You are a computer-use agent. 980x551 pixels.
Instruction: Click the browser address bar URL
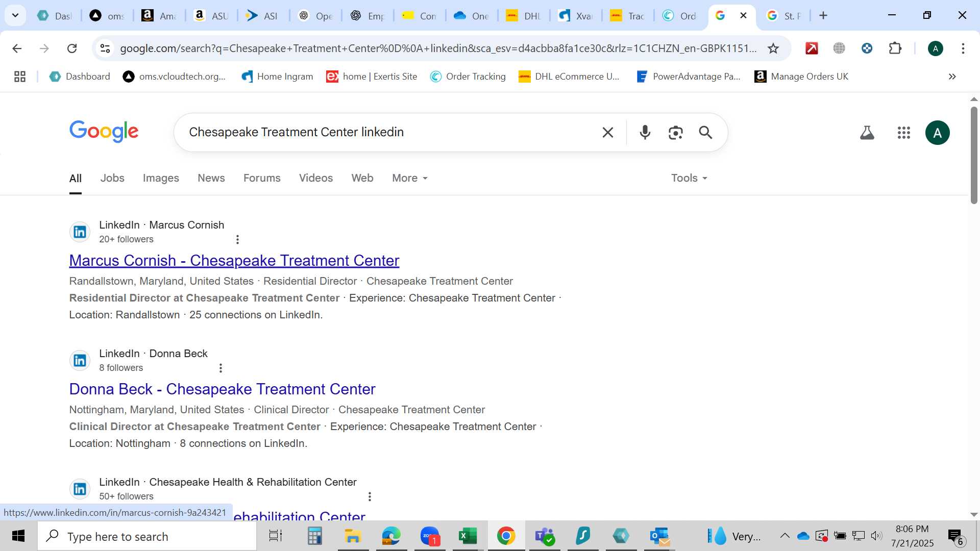coord(438,48)
